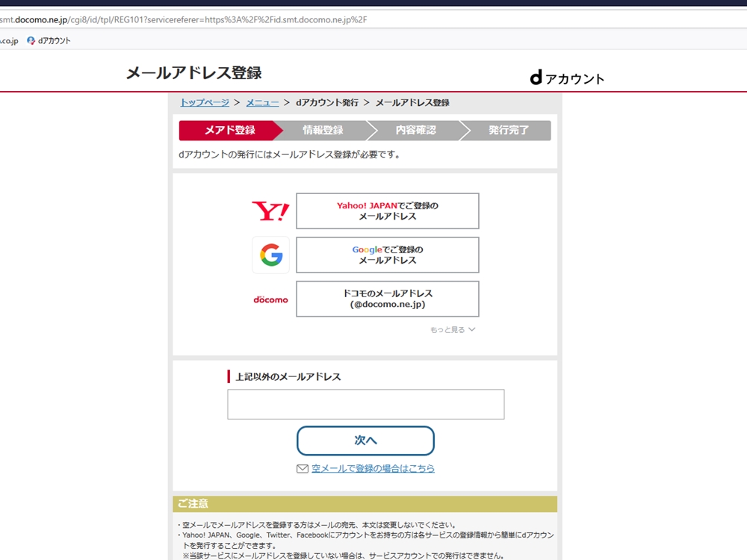The width and height of the screenshot is (747, 560).
Task: Open the .co.jp bookmark
Action: point(9,40)
